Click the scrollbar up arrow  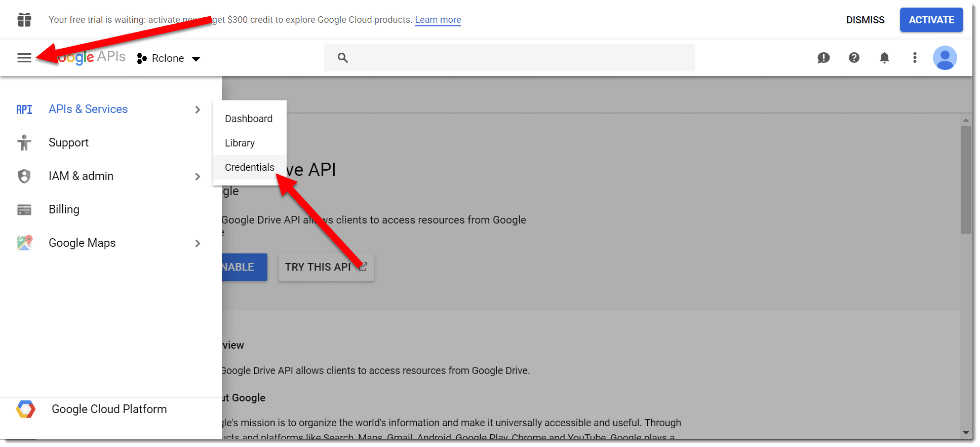966,120
